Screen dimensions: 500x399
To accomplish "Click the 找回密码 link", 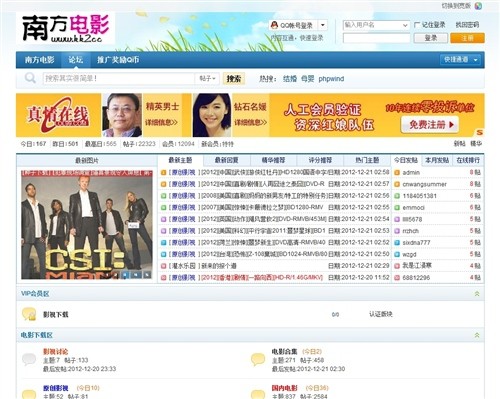I will point(467,25).
